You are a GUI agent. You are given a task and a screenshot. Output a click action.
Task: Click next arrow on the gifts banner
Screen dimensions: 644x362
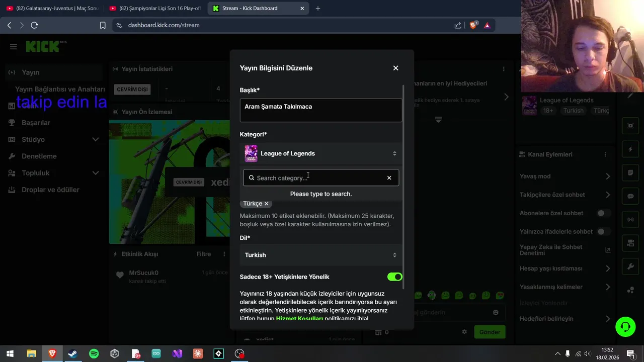tap(506, 97)
